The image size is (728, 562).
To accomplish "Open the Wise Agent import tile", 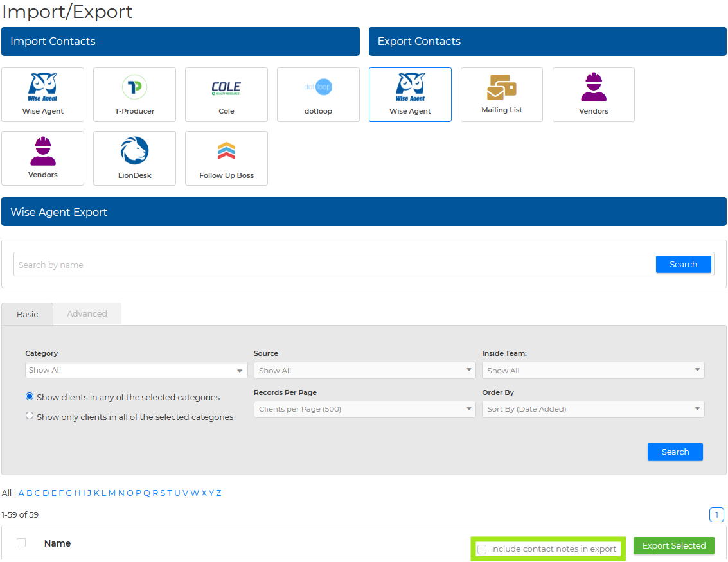I will [42, 94].
